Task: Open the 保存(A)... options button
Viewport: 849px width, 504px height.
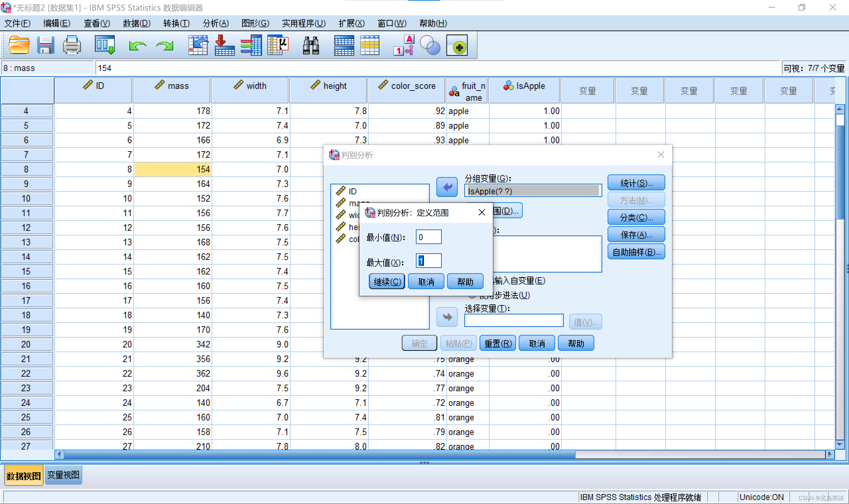Action: point(636,235)
